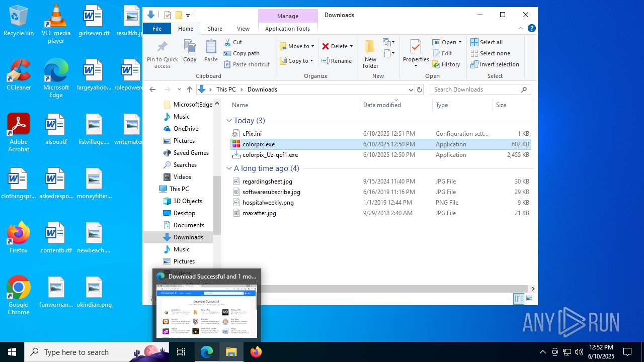Select Adobe Acrobat desktop icon
The height and width of the screenshot is (362, 644).
[x=19, y=133]
